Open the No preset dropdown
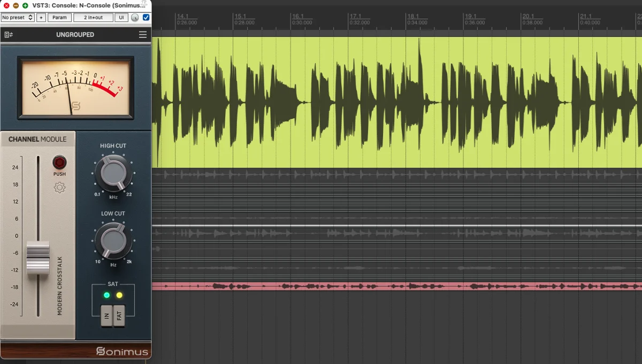 click(x=17, y=18)
